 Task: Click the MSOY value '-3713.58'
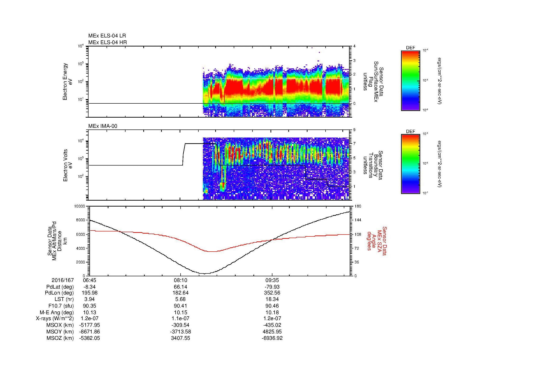[181, 332]
